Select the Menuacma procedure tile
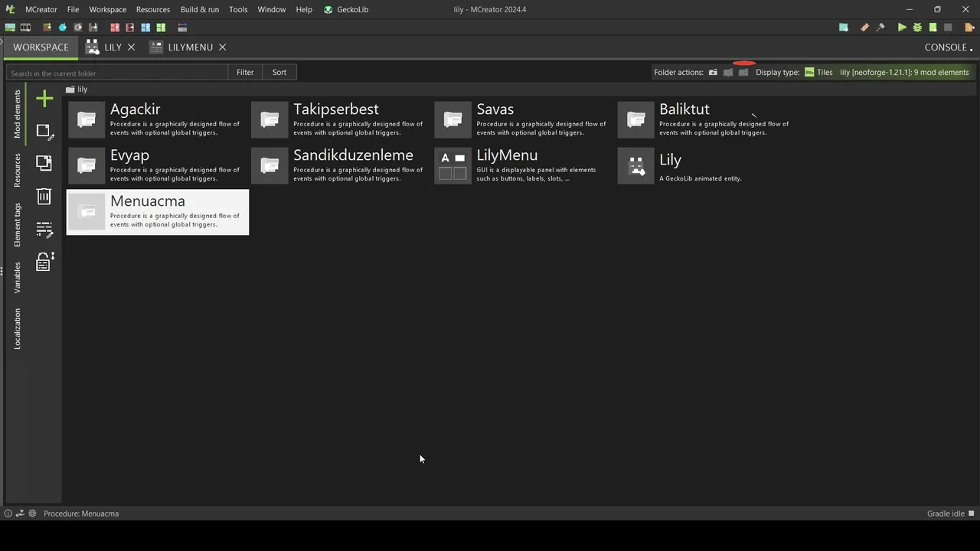Image resolution: width=980 pixels, height=551 pixels. pos(158,212)
